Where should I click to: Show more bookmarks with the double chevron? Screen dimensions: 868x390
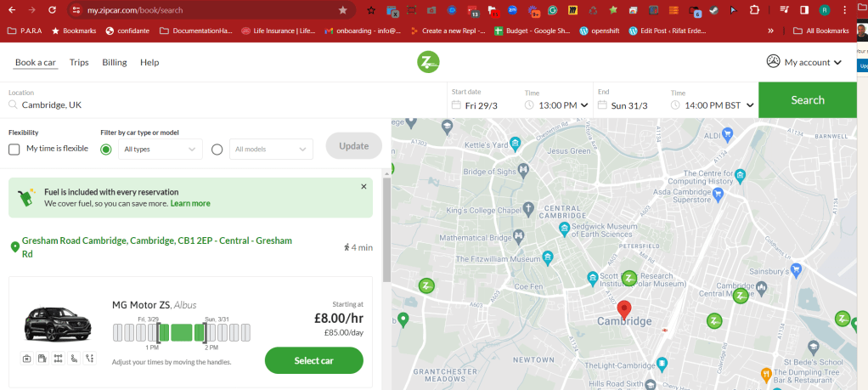[x=770, y=31]
